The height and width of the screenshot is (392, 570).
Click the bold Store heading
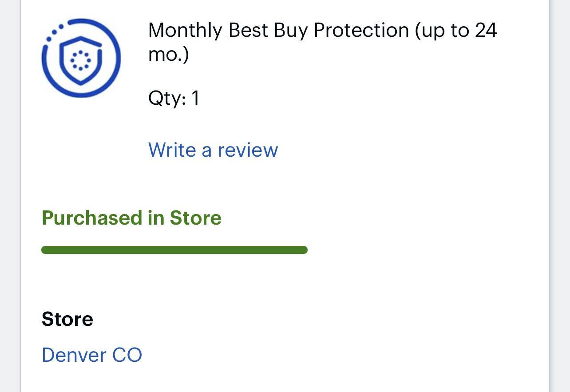[x=67, y=319]
